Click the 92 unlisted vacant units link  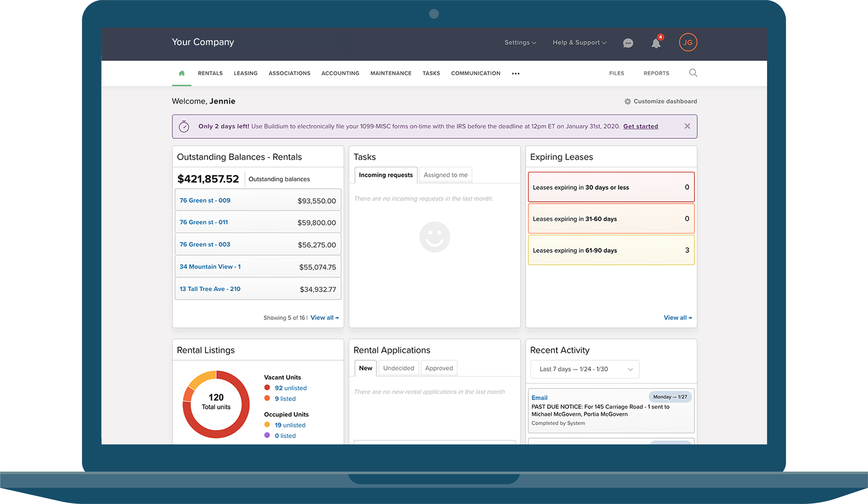click(290, 388)
